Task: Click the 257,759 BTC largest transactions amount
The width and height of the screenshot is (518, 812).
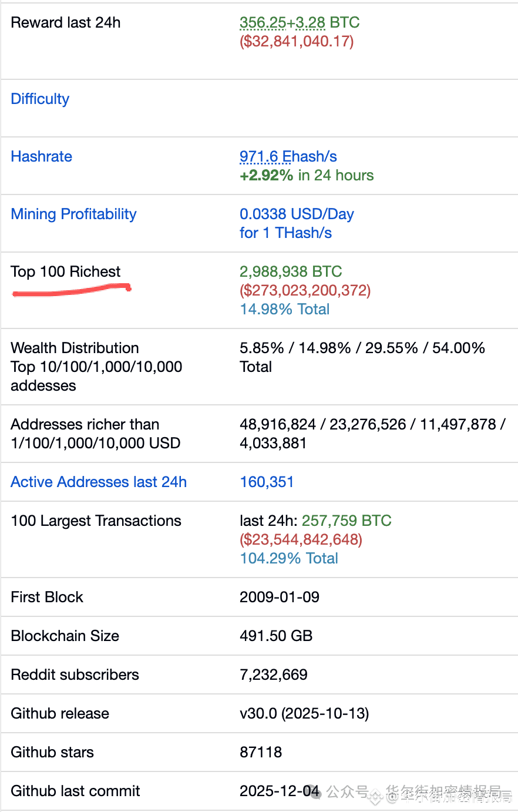Action: pos(347,521)
